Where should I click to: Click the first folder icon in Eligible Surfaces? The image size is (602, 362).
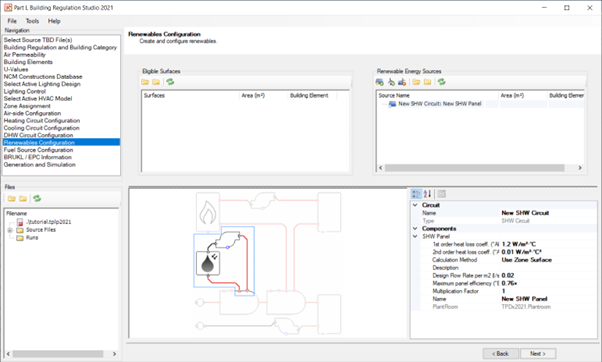pos(145,82)
